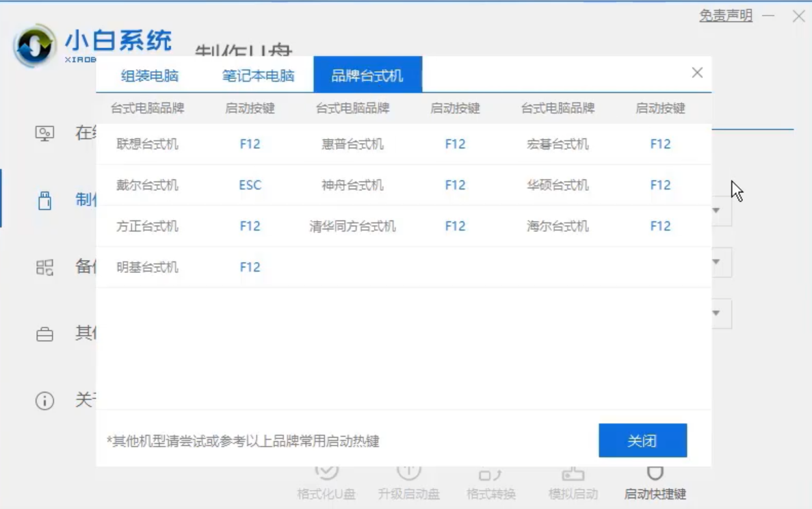
Task: Click the briefcase icon in the sidebar
Action: (44, 334)
